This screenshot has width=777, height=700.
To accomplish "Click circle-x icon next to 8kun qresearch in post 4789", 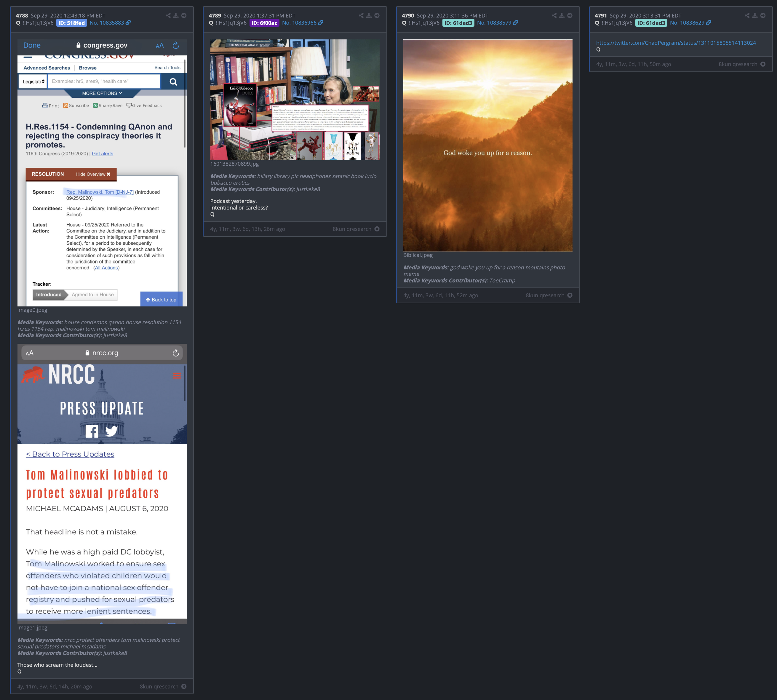I will click(x=377, y=229).
